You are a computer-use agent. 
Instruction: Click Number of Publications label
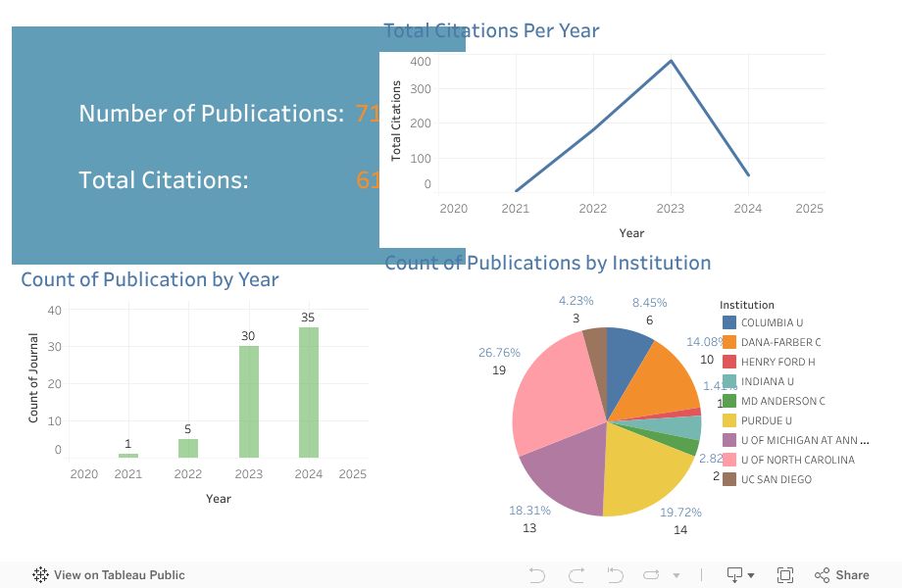point(211,114)
